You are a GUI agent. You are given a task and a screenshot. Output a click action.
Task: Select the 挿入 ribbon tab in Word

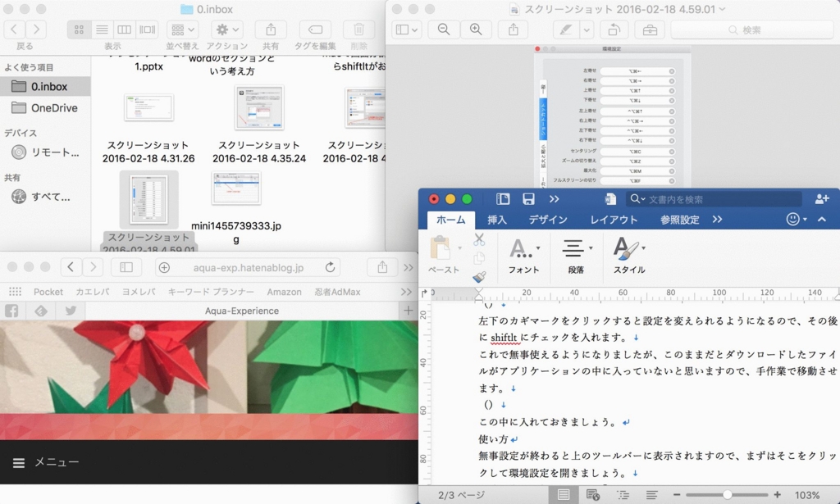(496, 220)
